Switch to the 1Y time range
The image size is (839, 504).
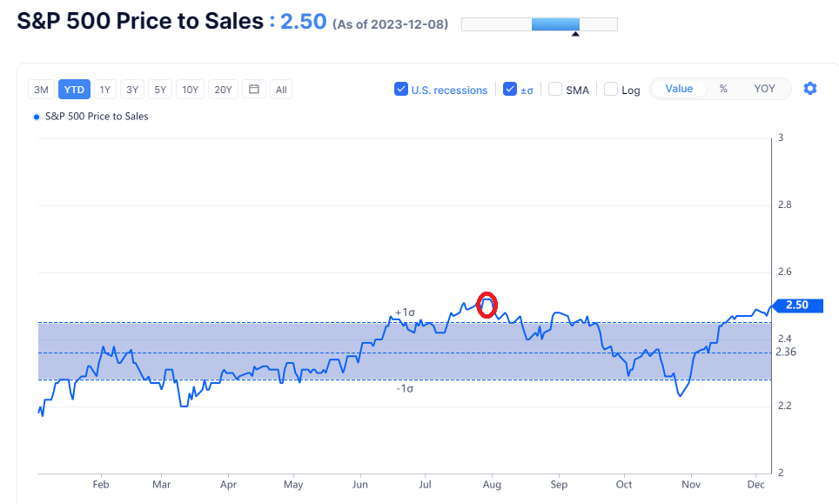[104, 89]
